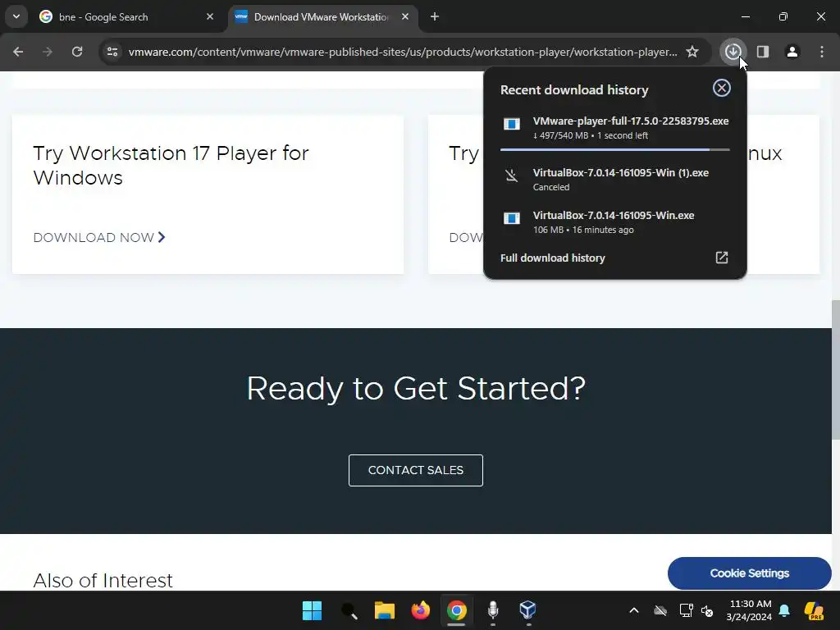Open a new tab with plus button
840x630 pixels.
click(435, 16)
